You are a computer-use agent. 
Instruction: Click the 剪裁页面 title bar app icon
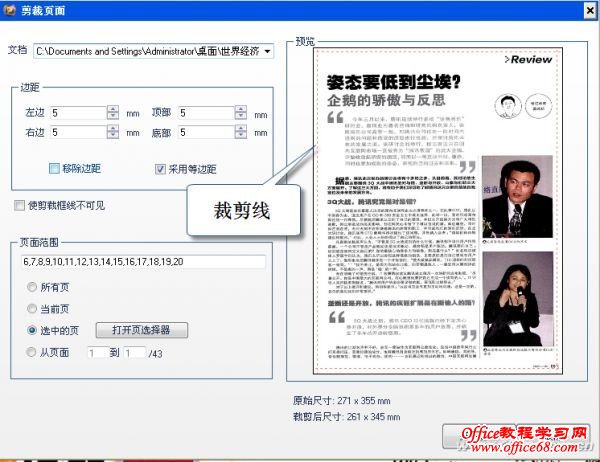(x=9, y=10)
